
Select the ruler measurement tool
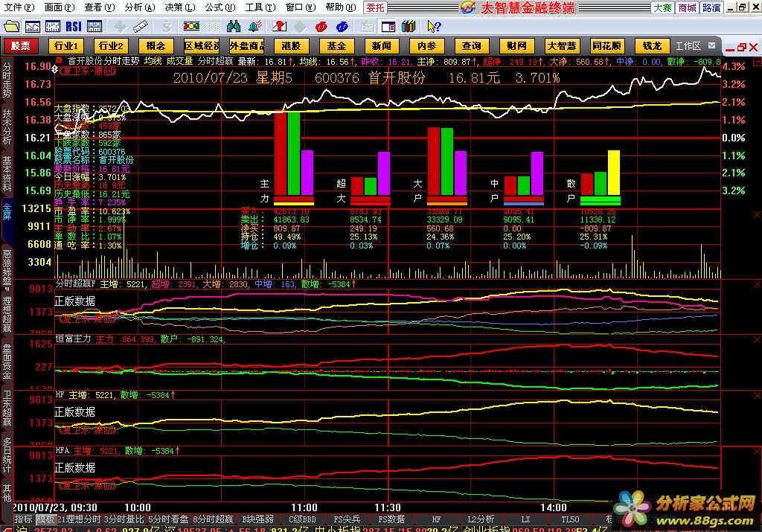click(x=140, y=26)
